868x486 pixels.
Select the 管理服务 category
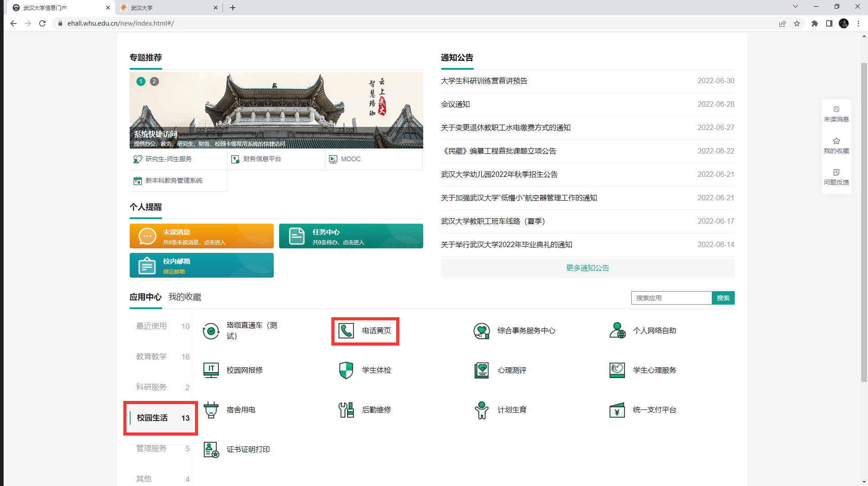(152, 448)
